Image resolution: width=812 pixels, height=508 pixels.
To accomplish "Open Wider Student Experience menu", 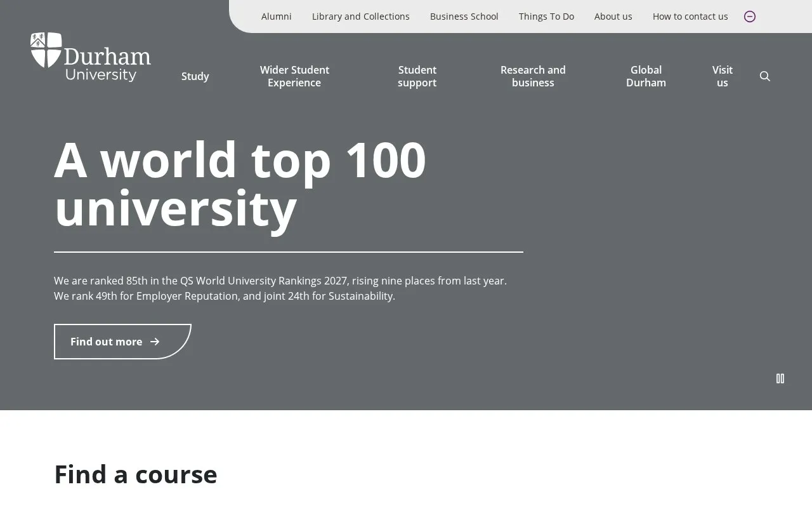I will [x=294, y=76].
